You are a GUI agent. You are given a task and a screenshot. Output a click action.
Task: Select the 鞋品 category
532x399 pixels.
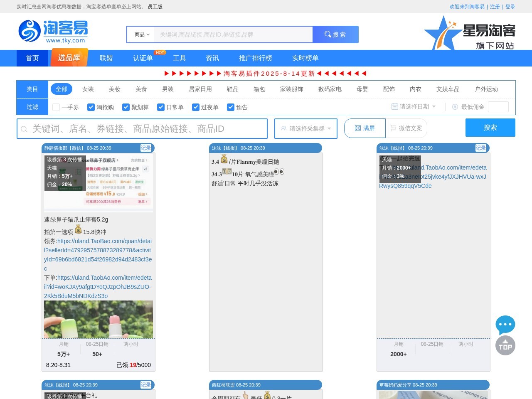click(233, 89)
